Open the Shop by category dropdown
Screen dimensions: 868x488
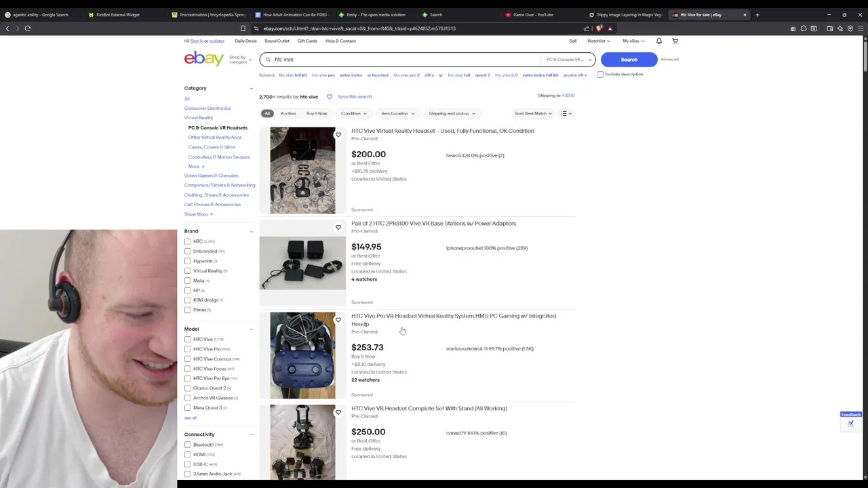click(240, 59)
